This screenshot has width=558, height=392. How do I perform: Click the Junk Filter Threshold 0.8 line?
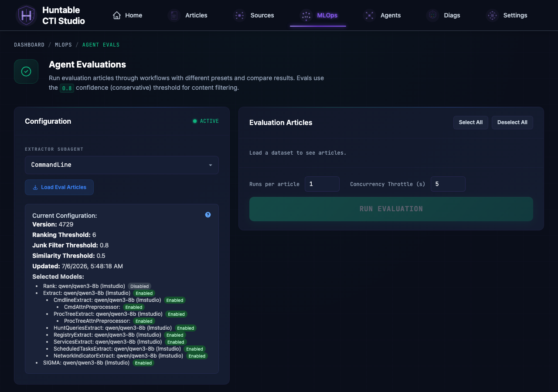coord(71,245)
